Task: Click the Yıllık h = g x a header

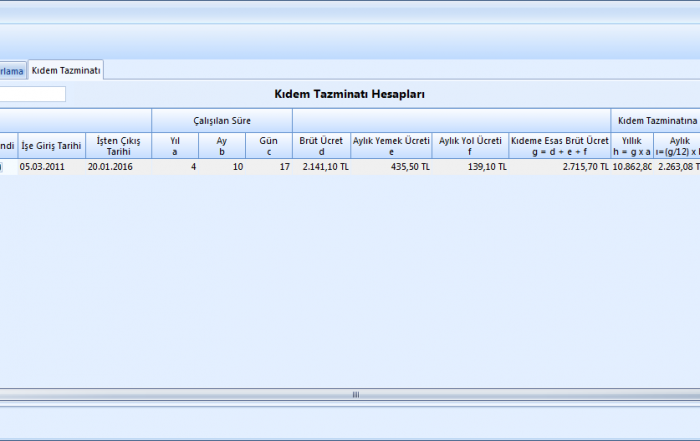Action: coord(632,146)
